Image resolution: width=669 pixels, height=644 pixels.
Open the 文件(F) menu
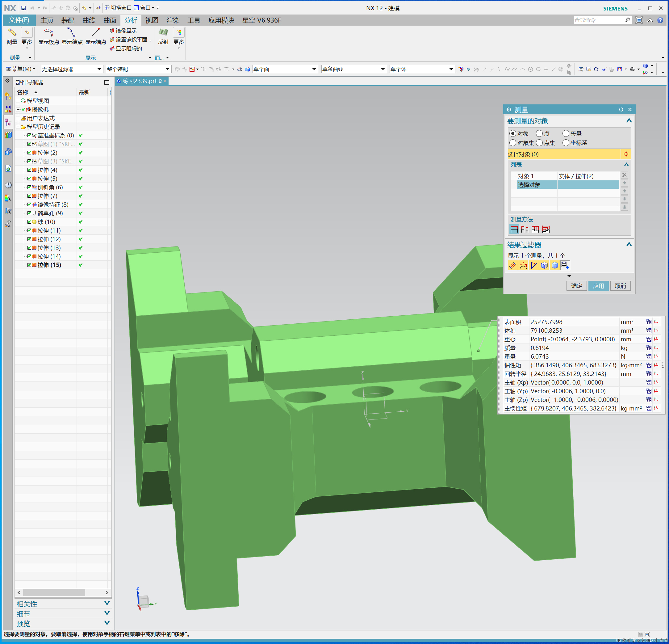coord(19,20)
